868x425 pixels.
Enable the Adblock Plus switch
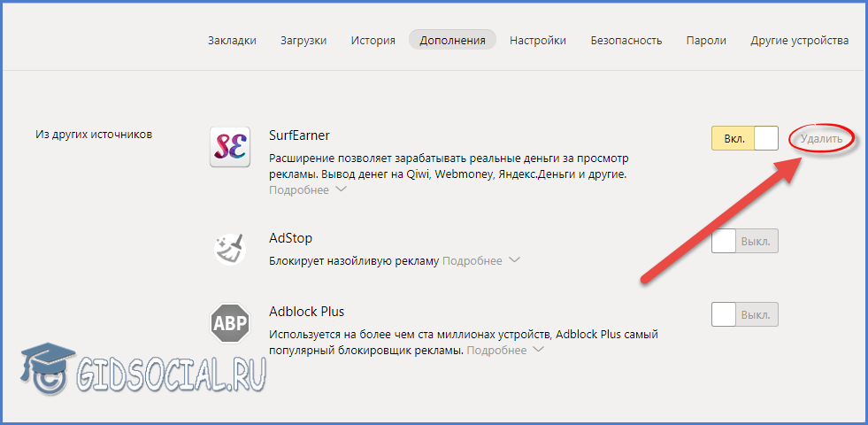coord(744,314)
